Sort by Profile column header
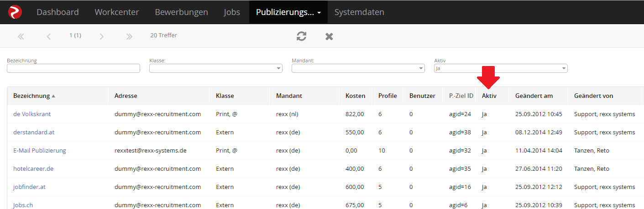644x209 pixels. [x=387, y=96]
